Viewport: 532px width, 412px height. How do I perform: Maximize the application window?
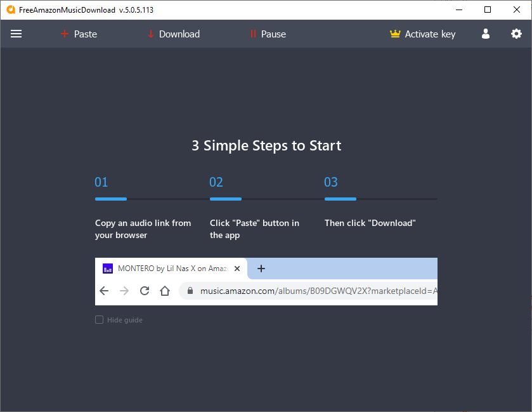click(x=488, y=10)
